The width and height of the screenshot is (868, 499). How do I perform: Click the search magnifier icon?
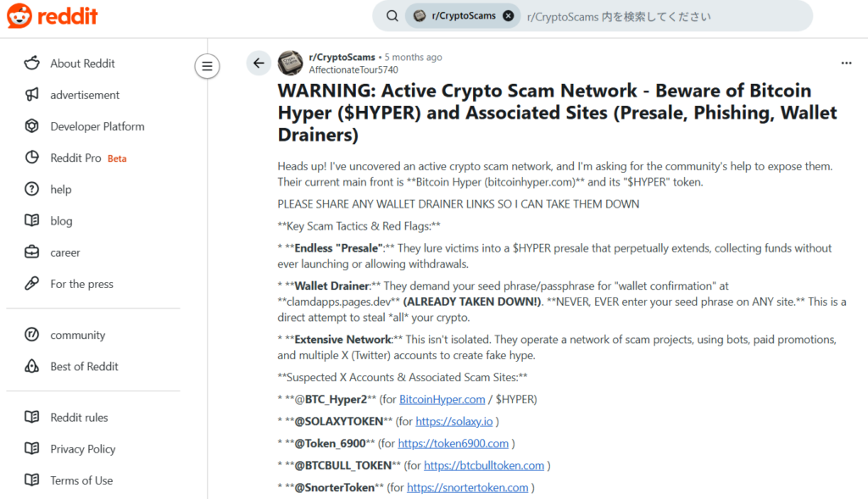click(392, 16)
